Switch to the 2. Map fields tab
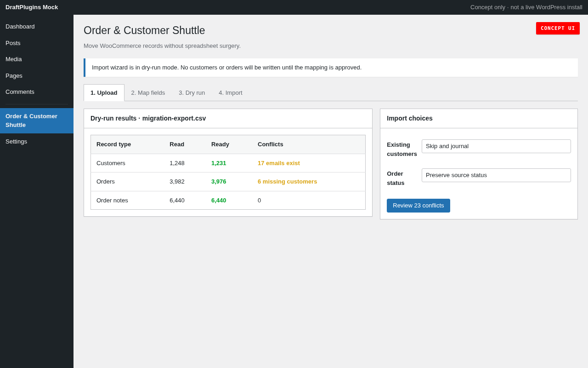 148,93
